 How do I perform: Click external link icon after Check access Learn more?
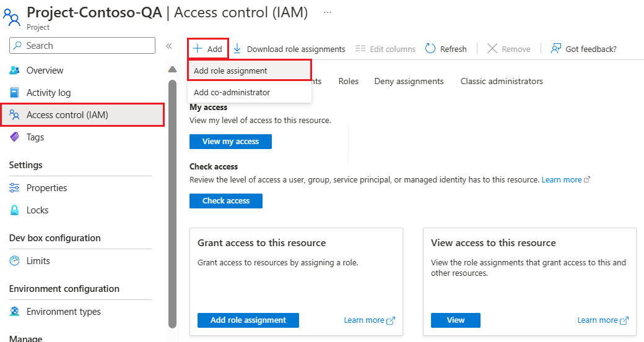(587, 179)
